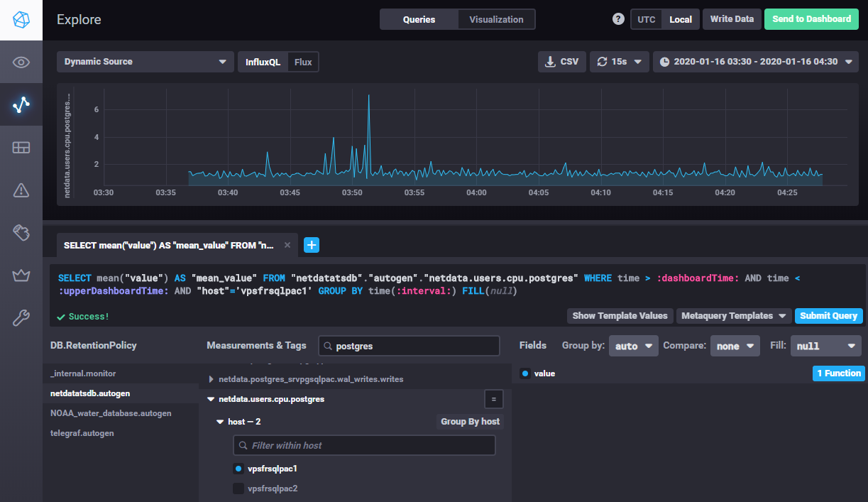The height and width of the screenshot is (502, 868).
Task: Select the telegraf.autogen database
Action: 82,433
